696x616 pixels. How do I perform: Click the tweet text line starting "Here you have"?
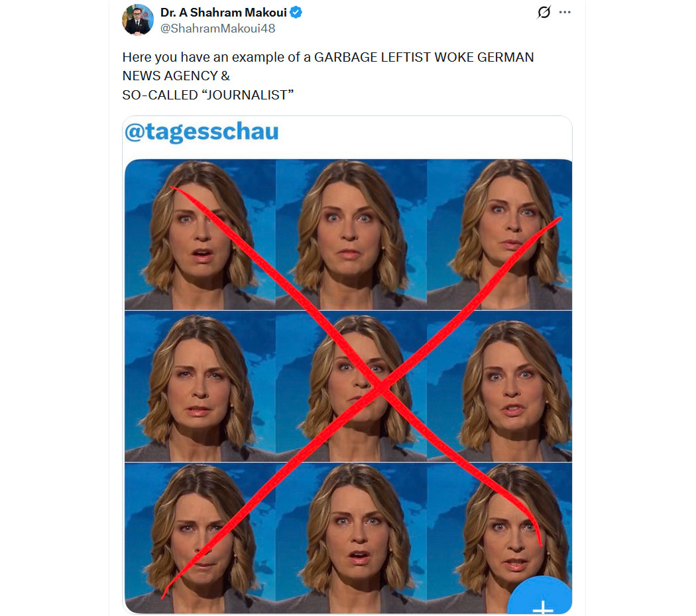pos(328,57)
